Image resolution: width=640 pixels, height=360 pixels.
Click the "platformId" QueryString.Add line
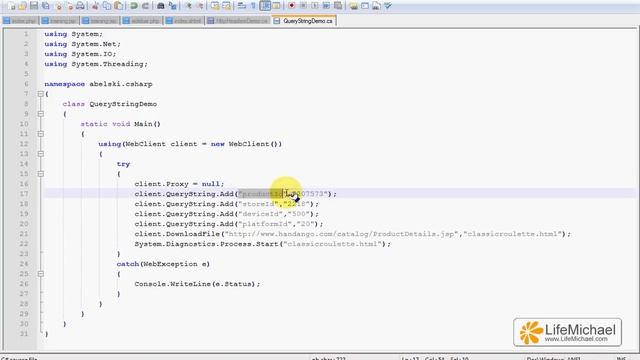(x=229, y=224)
